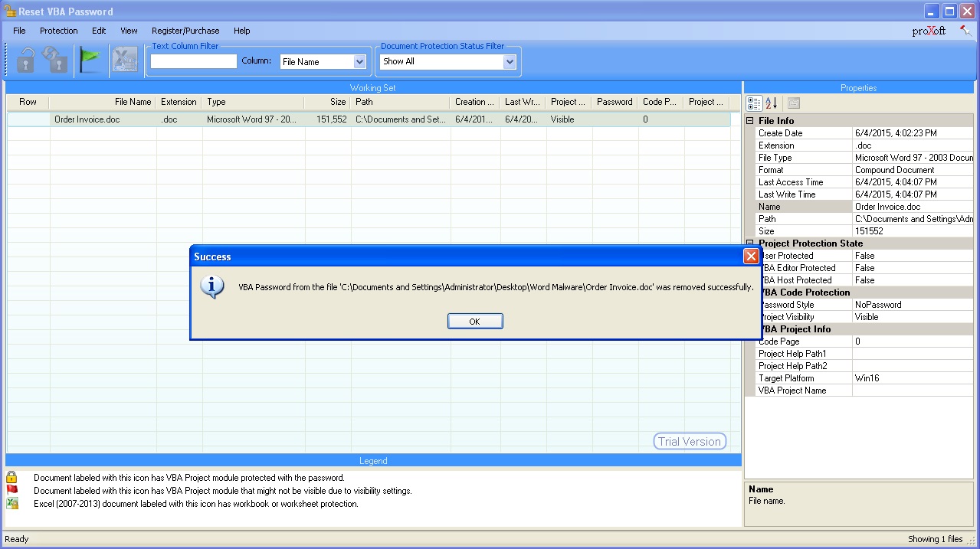980x549 pixels.
Task: Click the yellow padlock legend icon
Action: [x=11, y=478]
